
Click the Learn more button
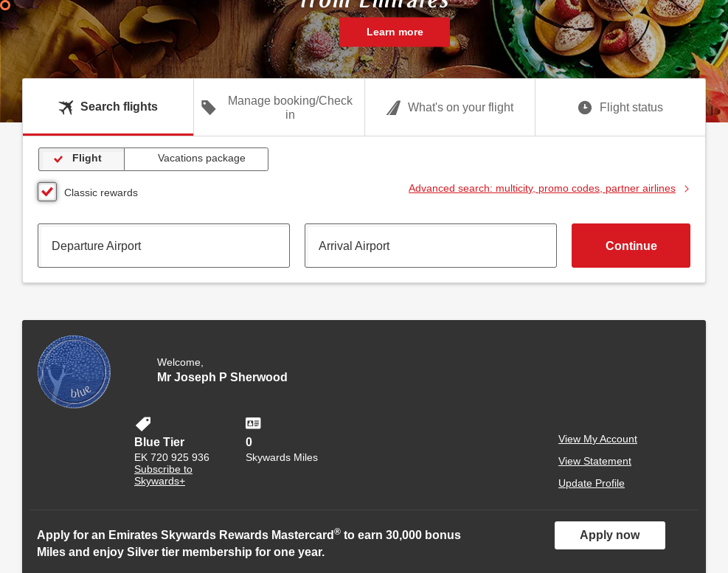395,32
